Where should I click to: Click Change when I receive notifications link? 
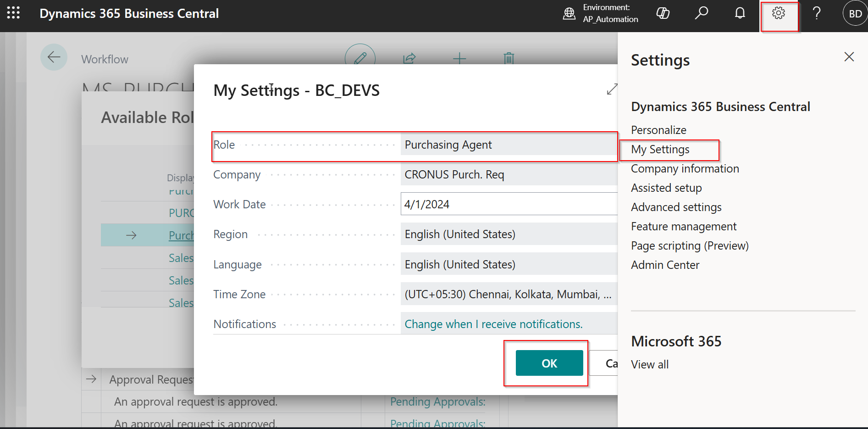493,324
